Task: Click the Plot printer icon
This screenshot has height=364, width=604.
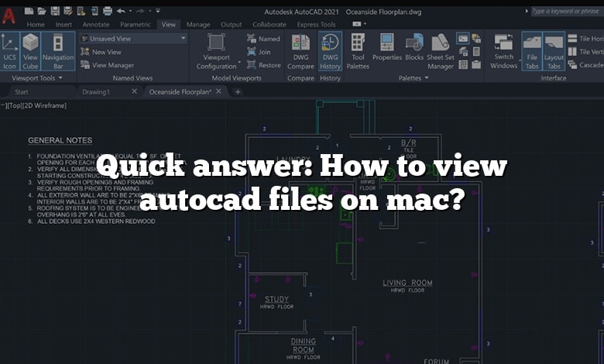Action: (107, 11)
